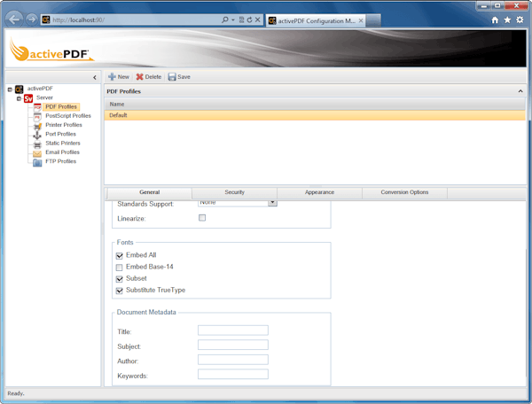Open FTP Profiles in tree
Viewport: 532px width, 404px height.
tap(60, 161)
